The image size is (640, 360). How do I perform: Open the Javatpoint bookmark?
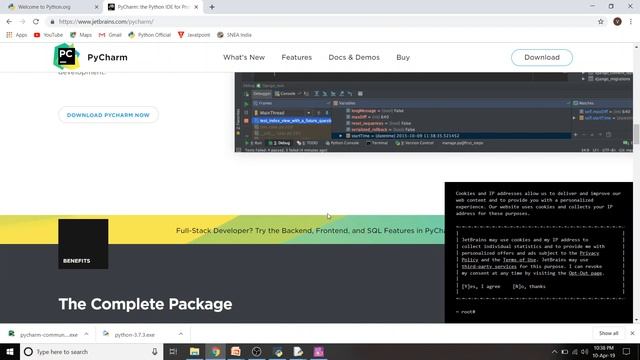194,35
